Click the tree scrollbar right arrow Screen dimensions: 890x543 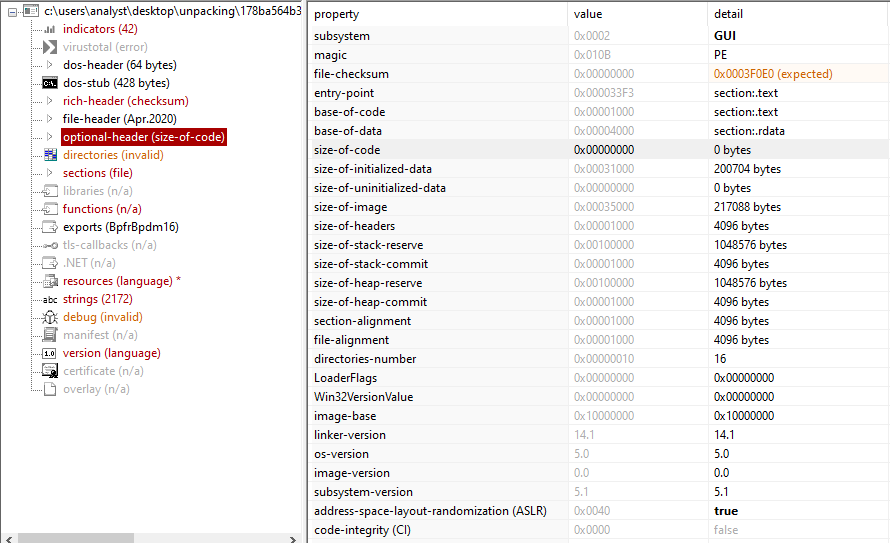click(x=293, y=538)
